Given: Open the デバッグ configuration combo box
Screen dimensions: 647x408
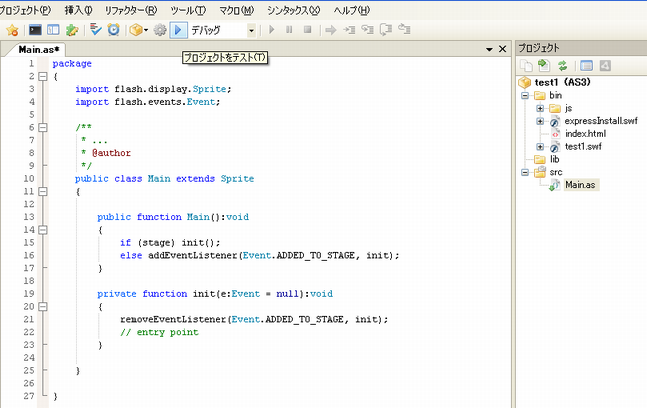Looking at the screenshot, I should (223, 30).
